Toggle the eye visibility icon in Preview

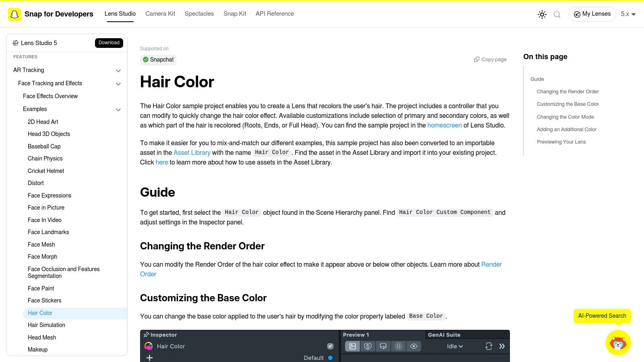(414, 346)
